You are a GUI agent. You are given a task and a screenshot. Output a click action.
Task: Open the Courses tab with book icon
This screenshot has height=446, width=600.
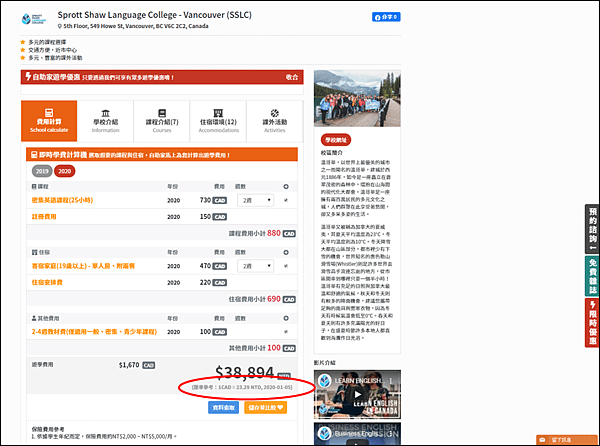pos(162,113)
